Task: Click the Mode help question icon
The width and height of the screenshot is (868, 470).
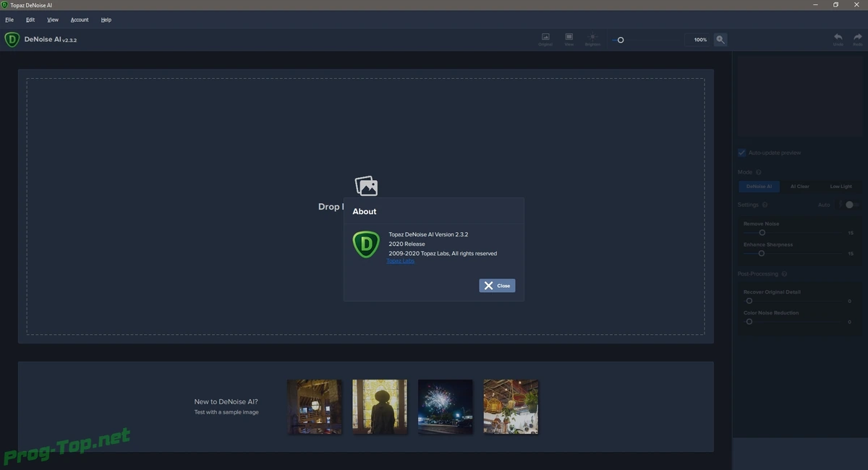Action: click(x=759, y=172)
